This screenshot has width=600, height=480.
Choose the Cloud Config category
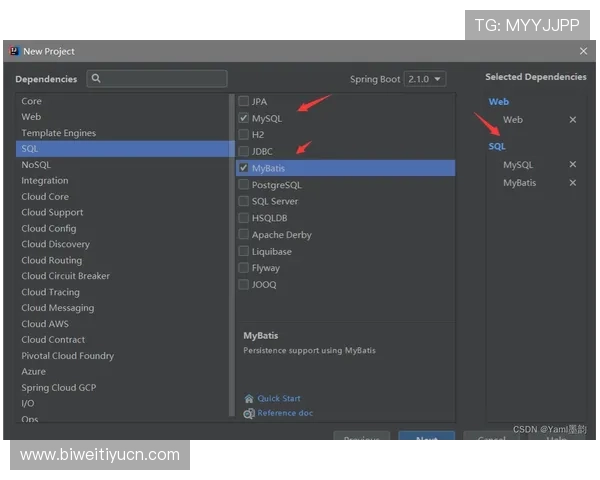tap(122, 228)
